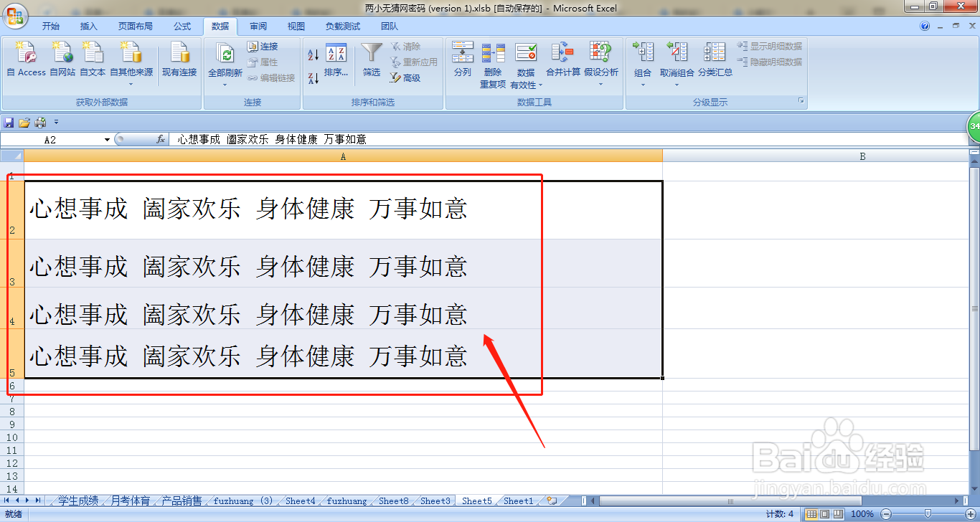
Task: Click Text to Columns (分列)
Action: click(463, 59)
